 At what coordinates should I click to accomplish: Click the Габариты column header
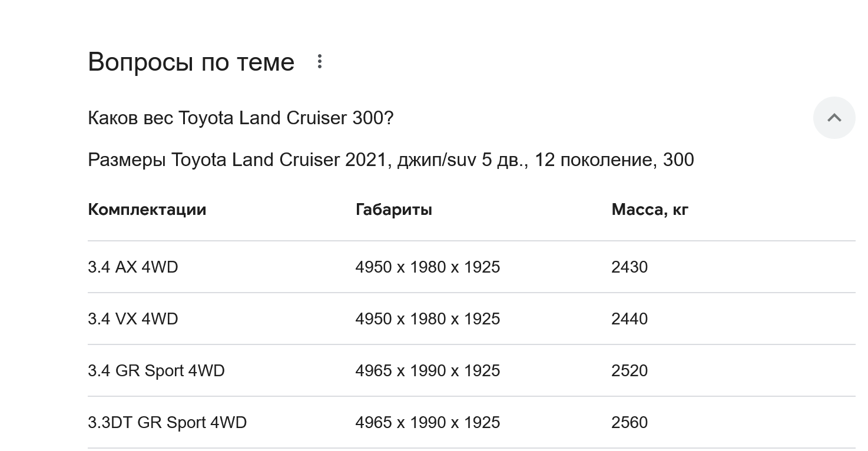(x=393, y=209)
